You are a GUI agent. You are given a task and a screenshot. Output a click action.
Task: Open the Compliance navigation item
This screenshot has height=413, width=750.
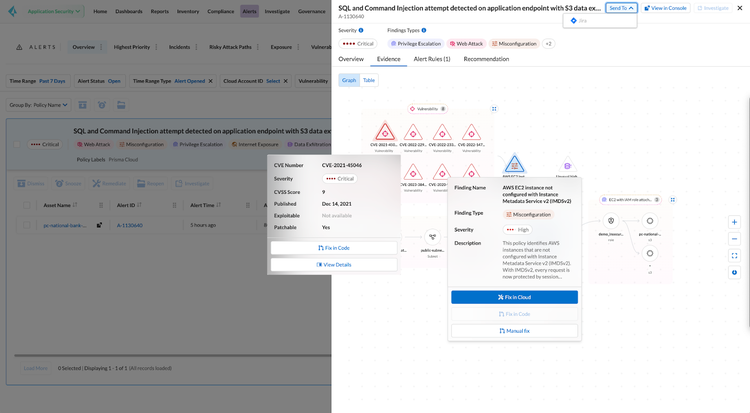221,11
